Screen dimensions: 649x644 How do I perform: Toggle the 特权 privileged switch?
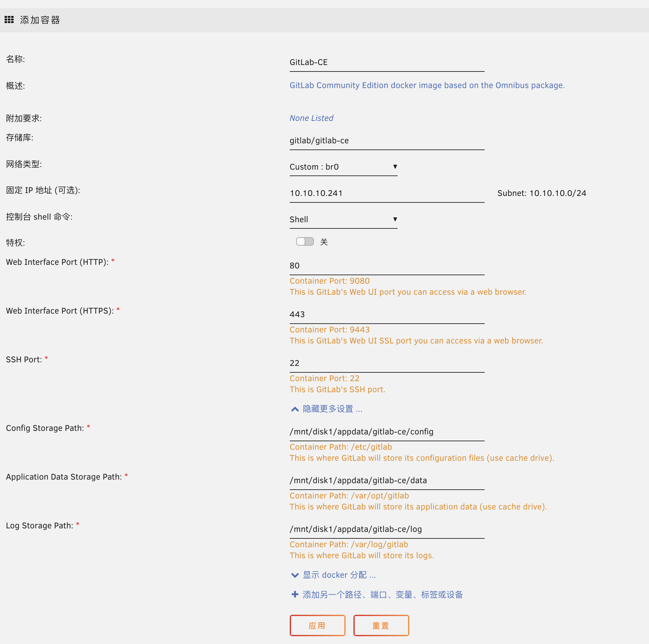click(x=305, y=241)
